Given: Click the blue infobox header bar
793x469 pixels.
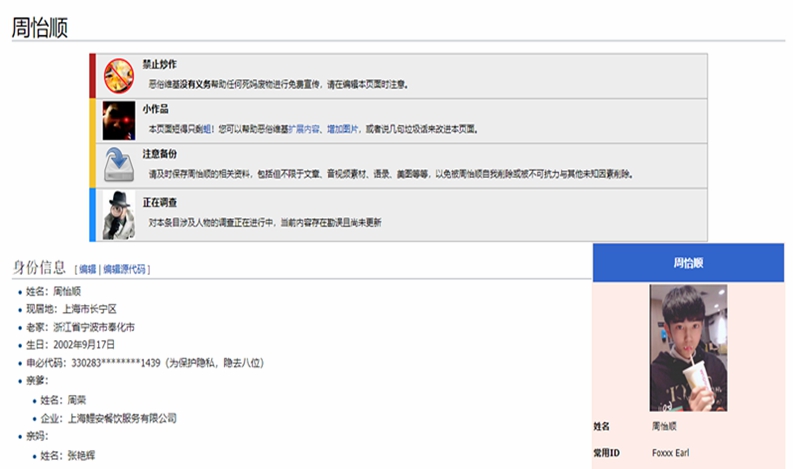Looking at the screenshot, I should tap(688, 263).
